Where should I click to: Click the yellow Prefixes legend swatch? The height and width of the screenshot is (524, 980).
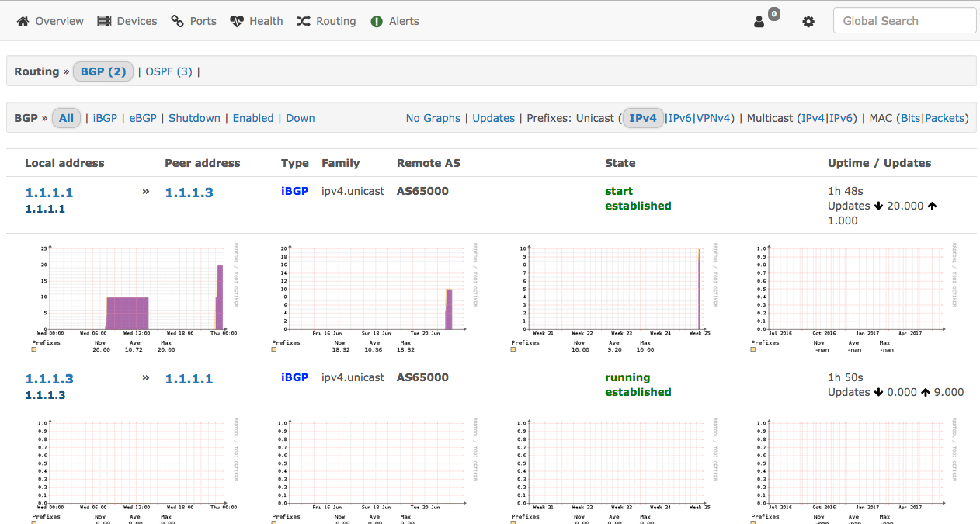(x=33, y=350)
